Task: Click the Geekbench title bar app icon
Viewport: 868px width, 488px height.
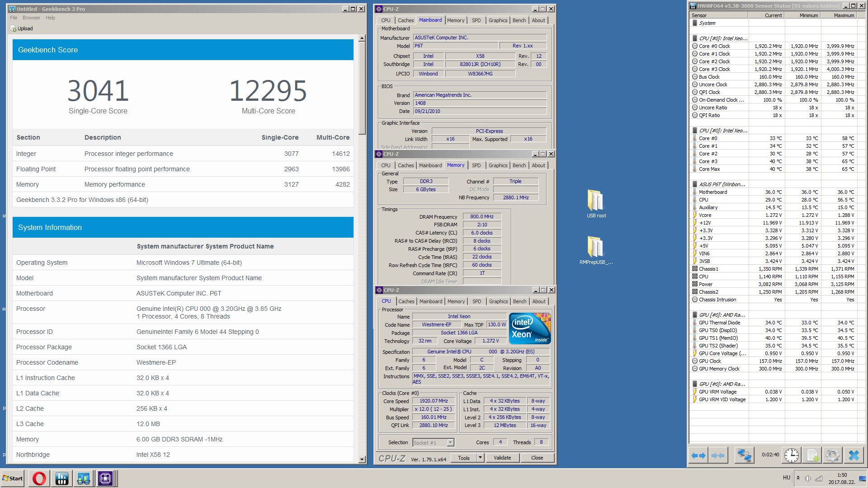Action: 12,9
